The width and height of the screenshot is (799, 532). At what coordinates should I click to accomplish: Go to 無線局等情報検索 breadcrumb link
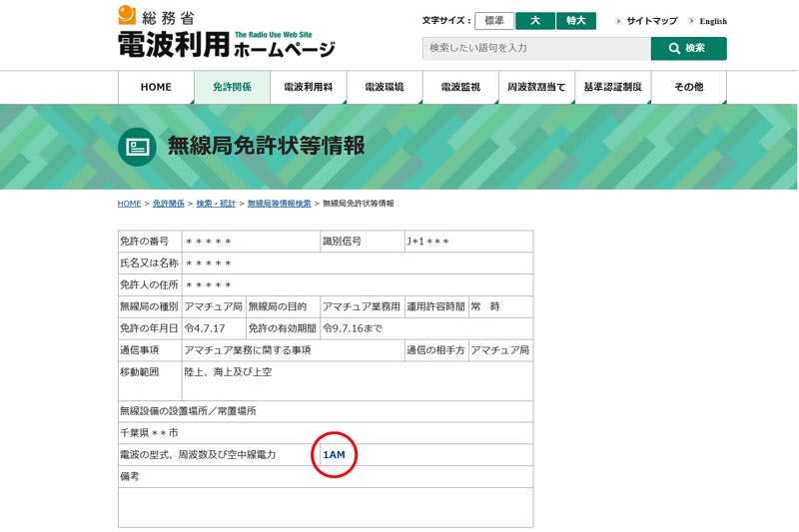pos(278,204)
